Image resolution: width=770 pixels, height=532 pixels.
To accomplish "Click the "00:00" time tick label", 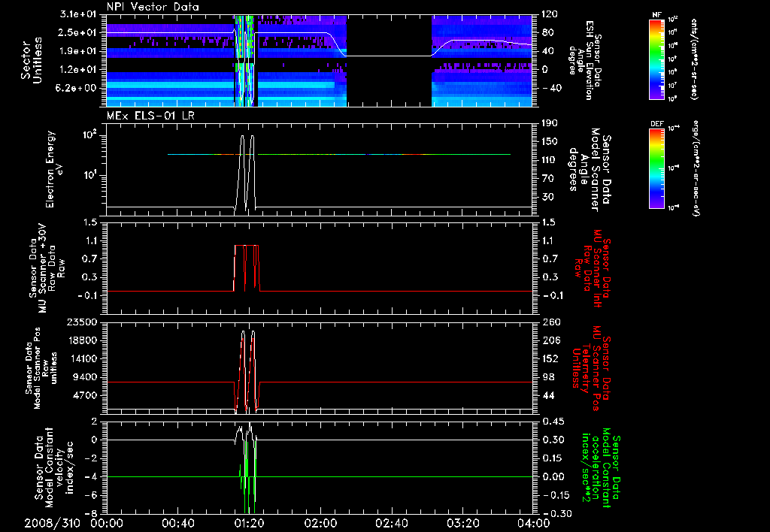I will 107,523.
